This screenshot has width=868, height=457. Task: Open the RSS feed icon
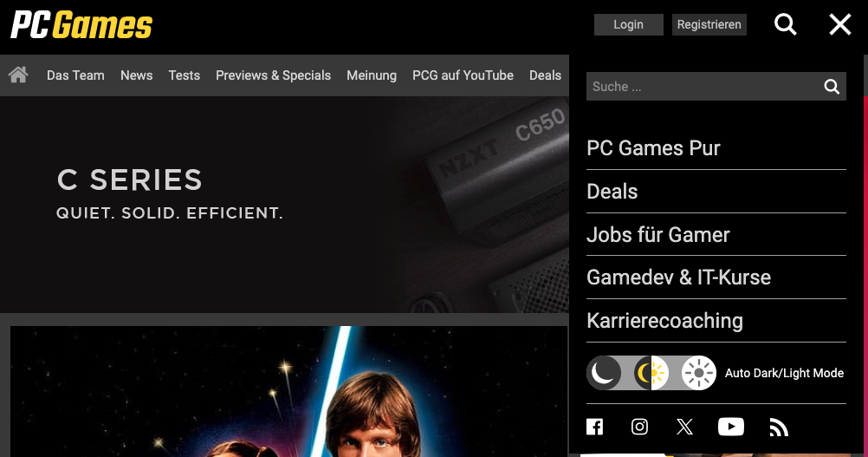point(778,428)
